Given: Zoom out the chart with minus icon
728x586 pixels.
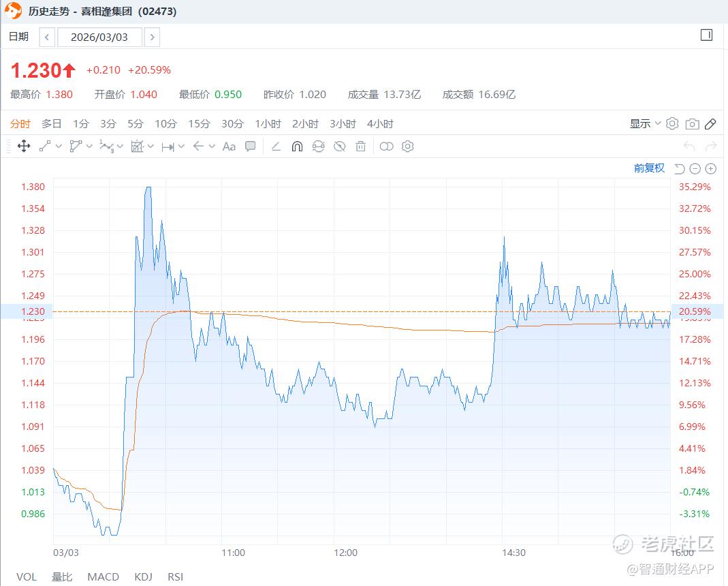Looking at the screenshot, I should (x=695, y=168).
